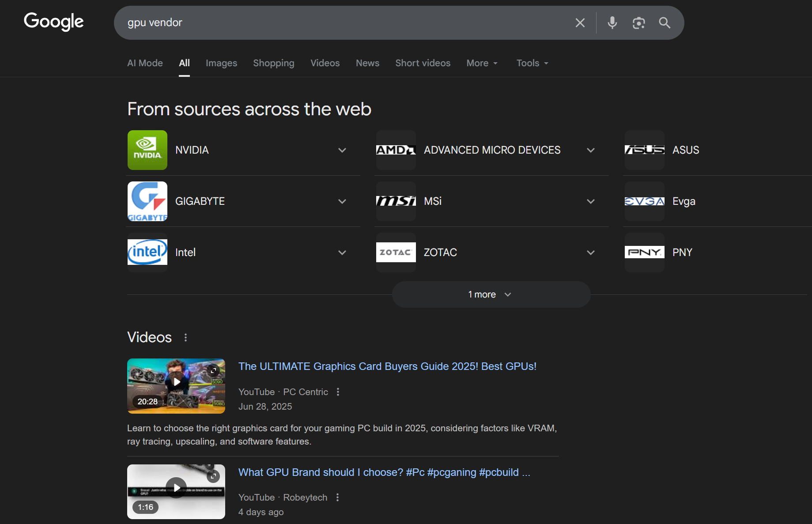Switch to the Videos tab

[325, 63]
